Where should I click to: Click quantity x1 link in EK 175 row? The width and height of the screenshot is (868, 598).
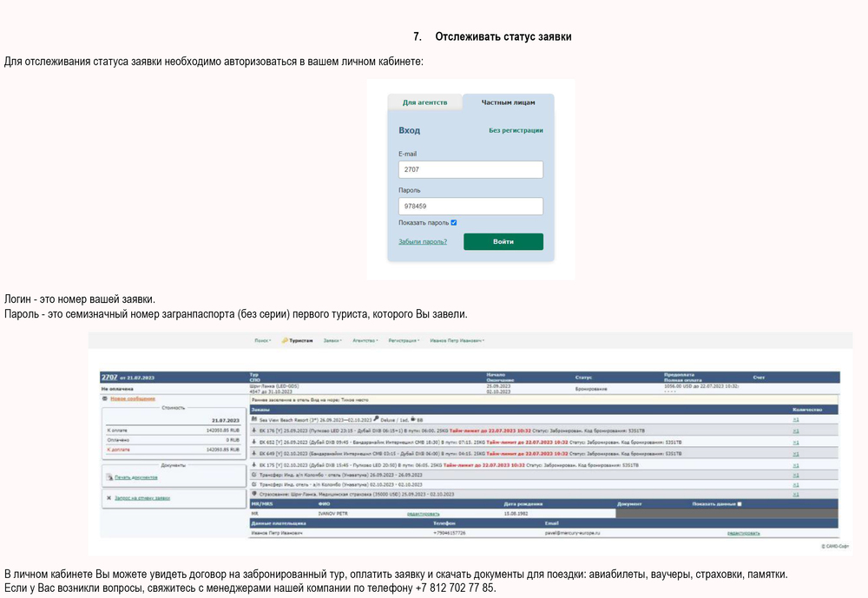[x=795, y=465]
